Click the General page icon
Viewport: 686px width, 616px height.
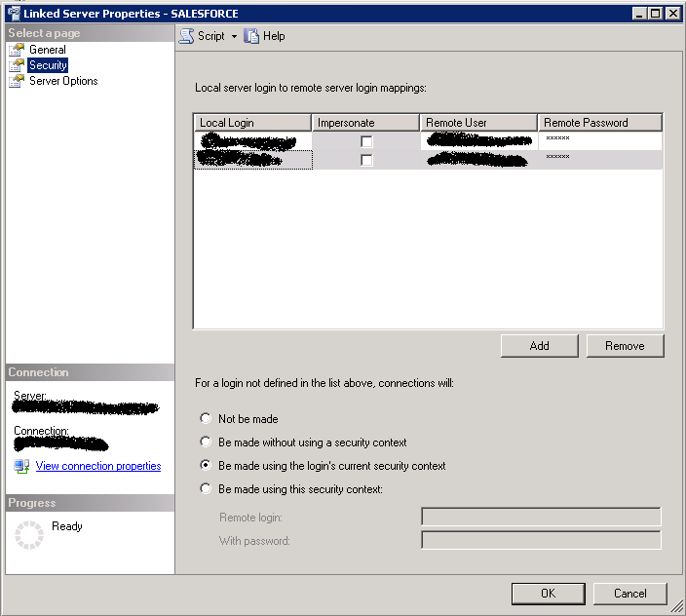click(17, 50)
